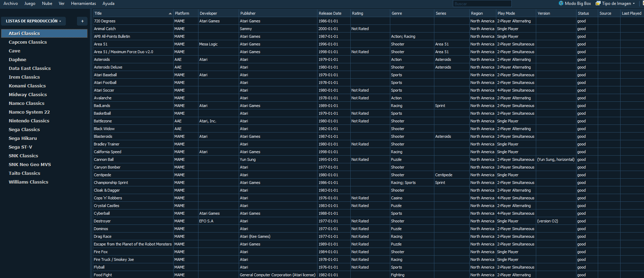Select the Centipede game title

click(x=102, y=175)
